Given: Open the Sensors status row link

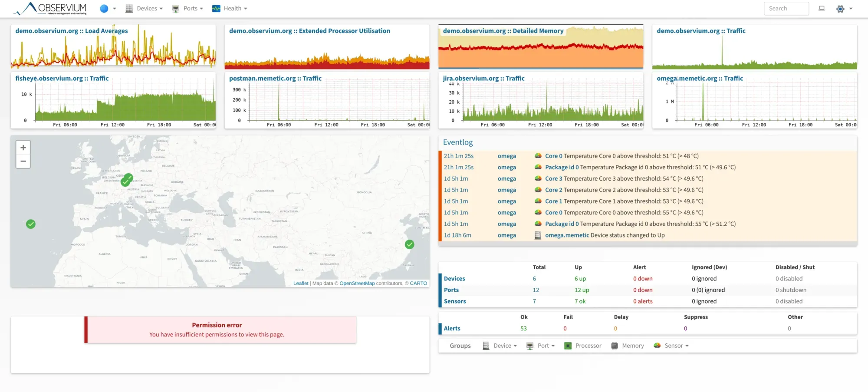Looking at the screenshot, I should coord(455,301).
